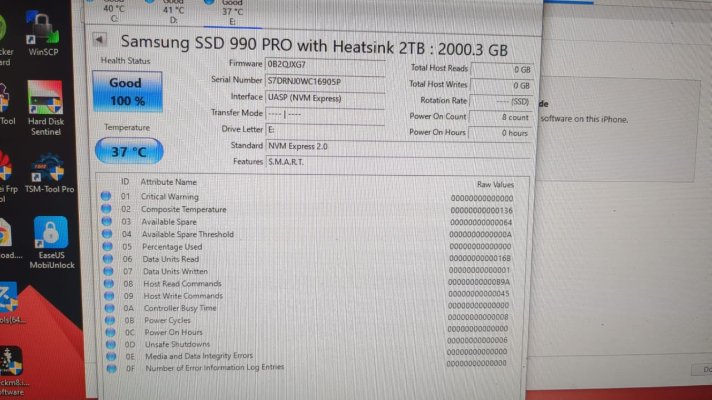712x400 pixels.
Task: Launch TSM-Tool Pro desktop shortcut
Action: point(49,173)
